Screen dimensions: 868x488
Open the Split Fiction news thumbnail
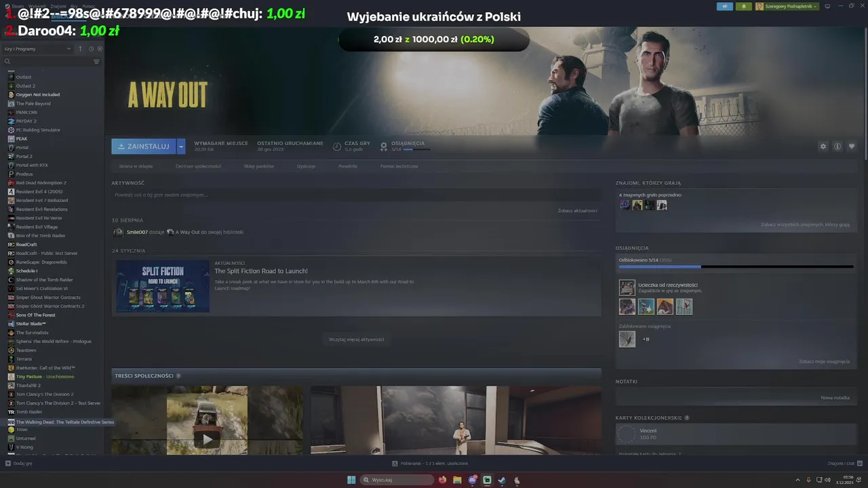pyautogui.click(x=163, y=287)
